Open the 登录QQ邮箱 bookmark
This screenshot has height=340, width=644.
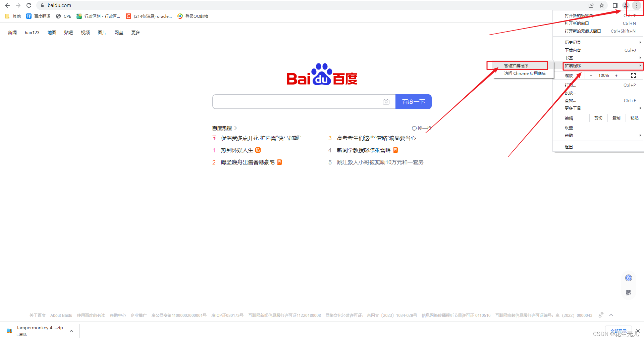click(193, 16)
